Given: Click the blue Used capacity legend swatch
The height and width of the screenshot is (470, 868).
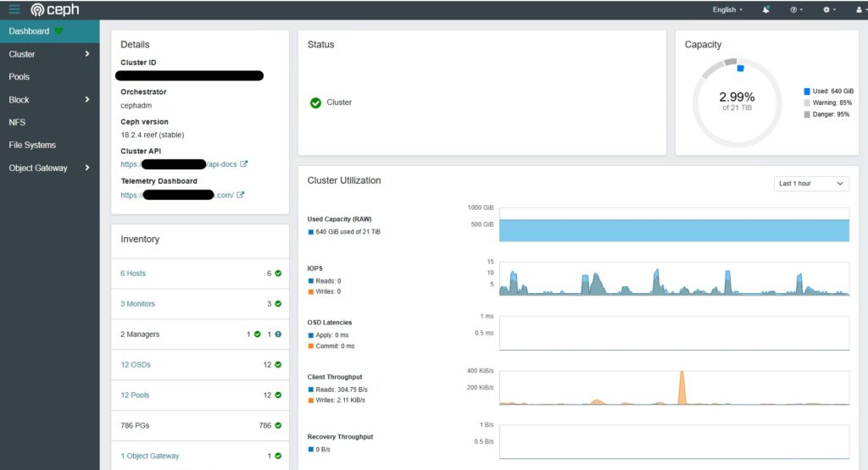Looking at the screenshot, I should click(x=807, y=91).
